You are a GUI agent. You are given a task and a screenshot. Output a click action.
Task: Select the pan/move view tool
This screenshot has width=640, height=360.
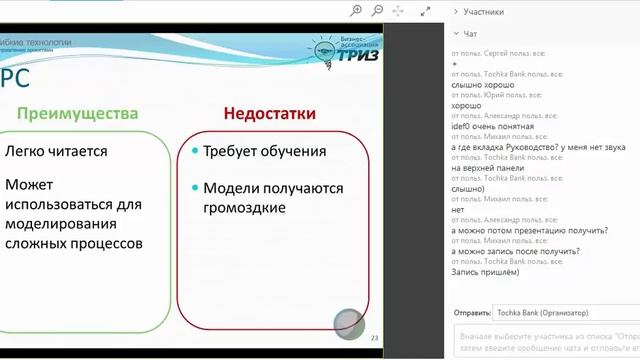pos(398,11)
